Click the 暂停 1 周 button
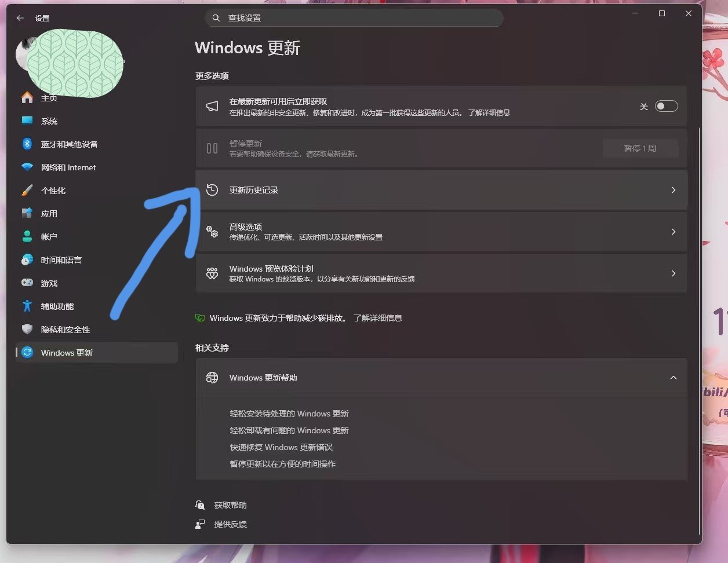 click(x=640, y=148)
